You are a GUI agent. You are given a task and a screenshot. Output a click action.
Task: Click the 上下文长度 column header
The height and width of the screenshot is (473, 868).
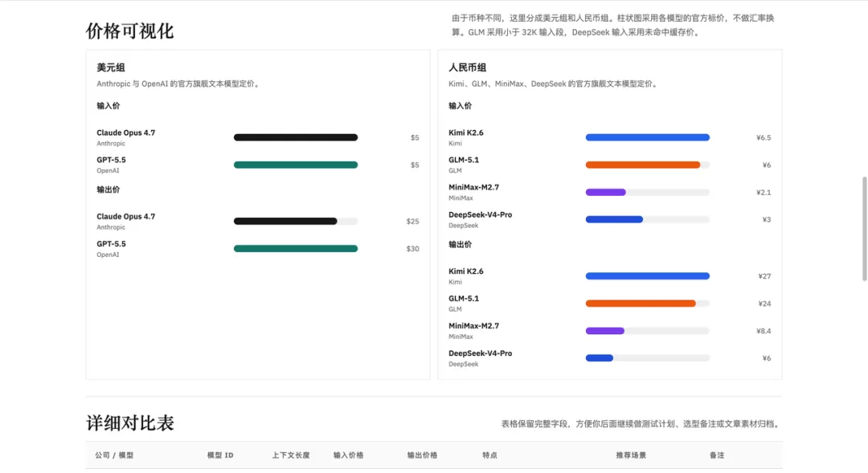[291, 455]
